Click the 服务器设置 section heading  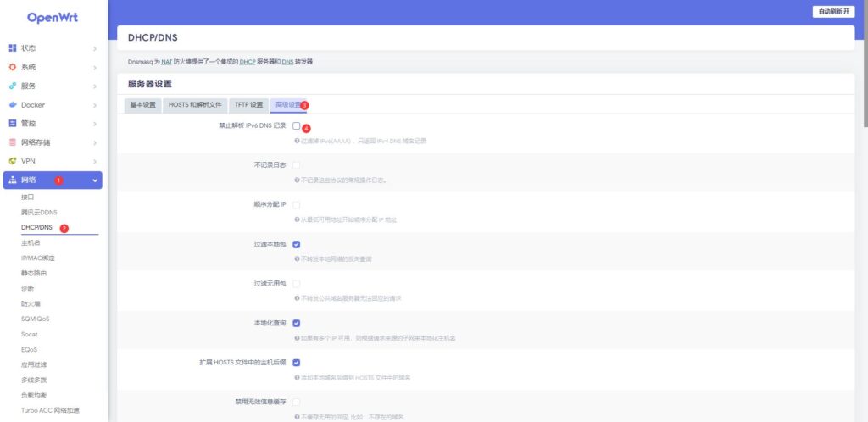pos(149,84)
